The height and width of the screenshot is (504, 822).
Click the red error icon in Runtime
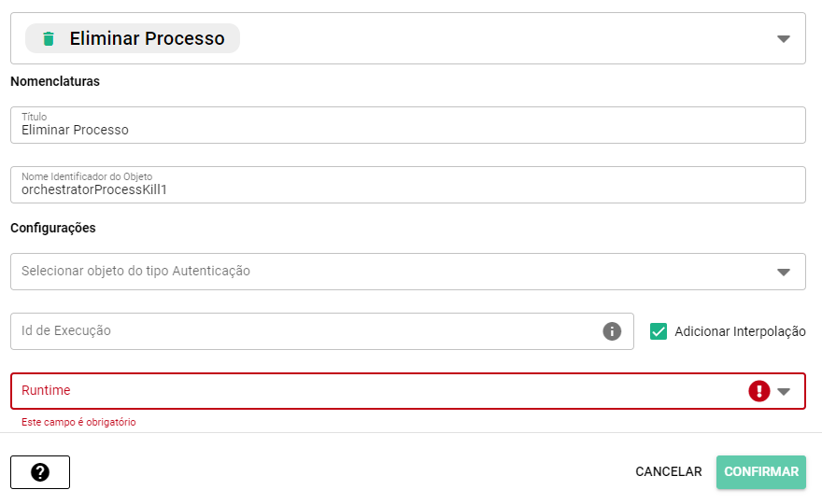point(758,391)
